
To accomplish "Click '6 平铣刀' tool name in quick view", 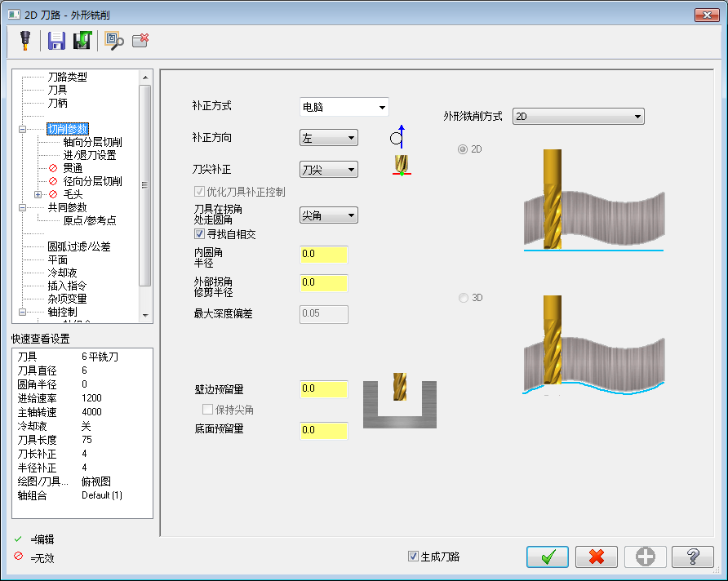I will (x=100, y=357).
